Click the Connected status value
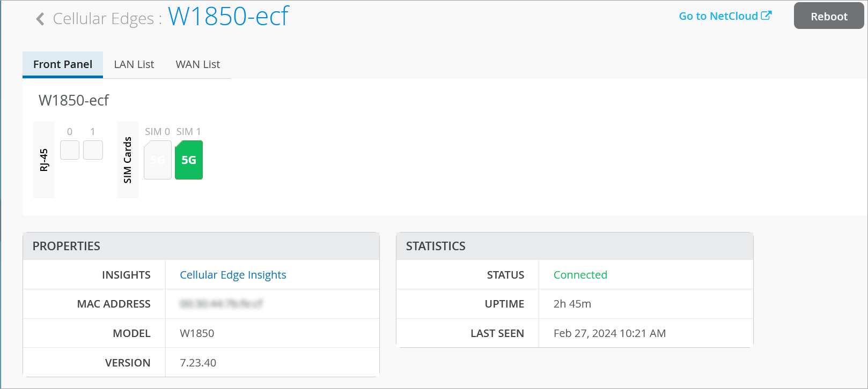This screenshot has width=868, height=389. coord(580,275)
